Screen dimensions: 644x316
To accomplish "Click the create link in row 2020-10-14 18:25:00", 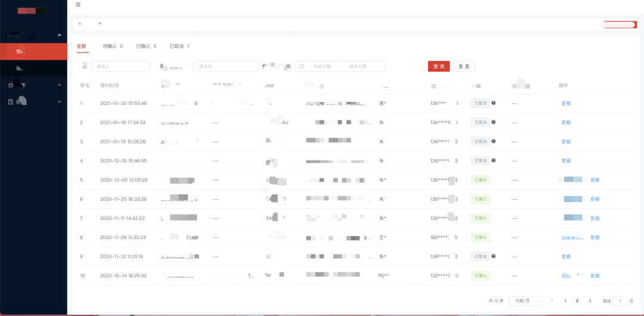I will pyautogui.click(x=572, y=275).
